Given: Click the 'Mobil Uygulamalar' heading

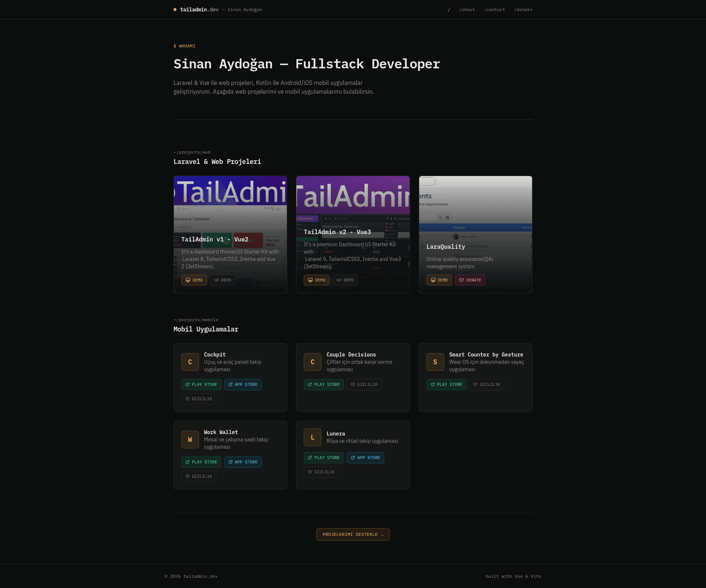Looking at the screenshot, I should point(206,329).
